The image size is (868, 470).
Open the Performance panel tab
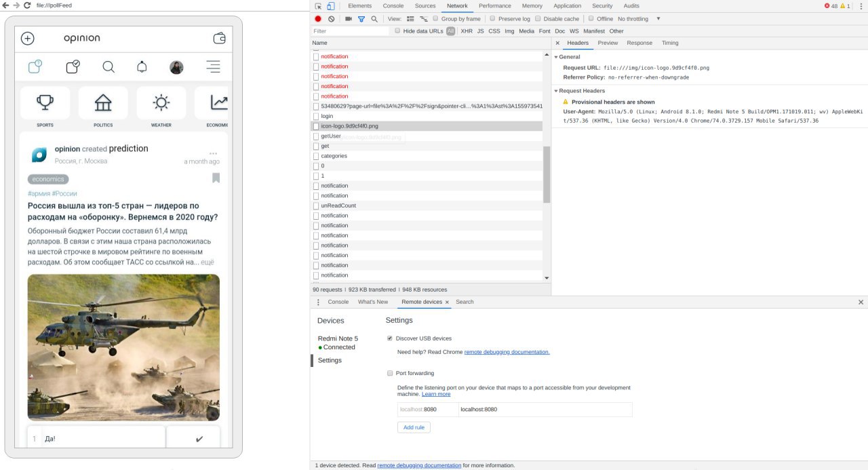pyautogui.click(x=495, y=6)
